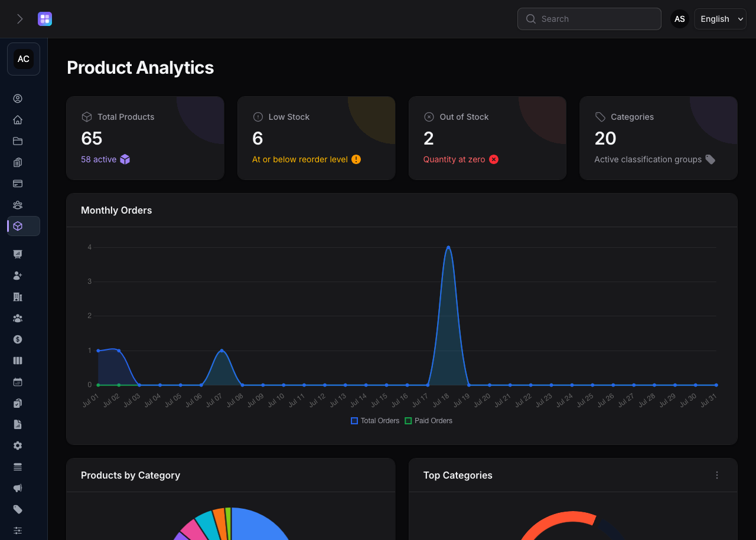Click the AC workspace badge

24,59
